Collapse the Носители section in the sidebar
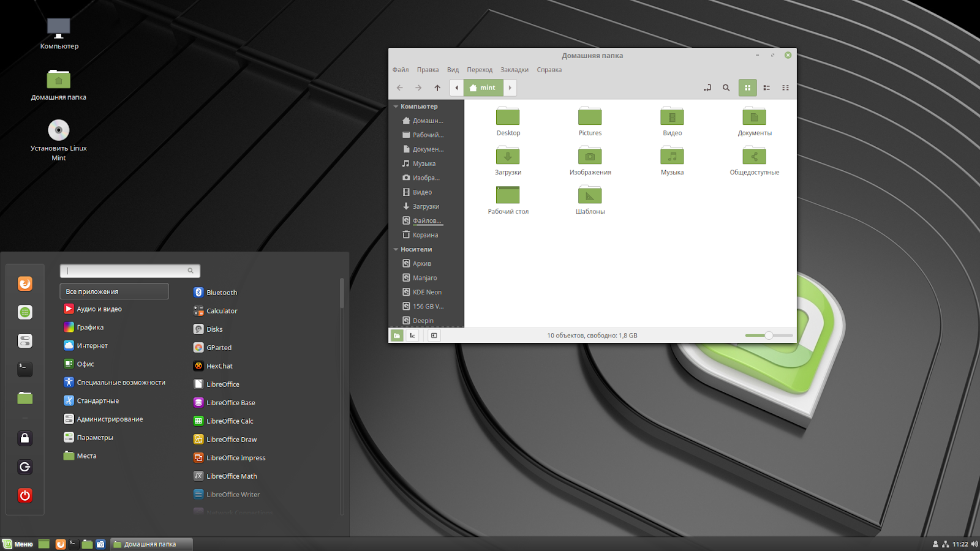This screenshot has height=551, width=980. click(x=396, y=249)
